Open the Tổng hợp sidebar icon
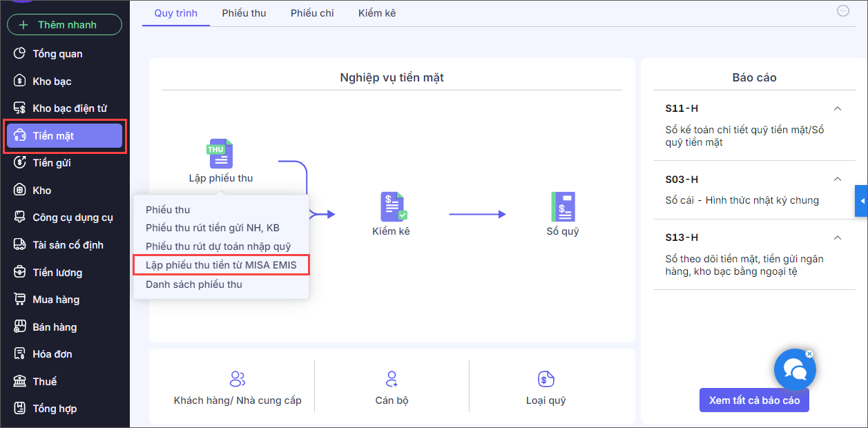The width and height of the screenshot is (868, 428). pos(20,409)
